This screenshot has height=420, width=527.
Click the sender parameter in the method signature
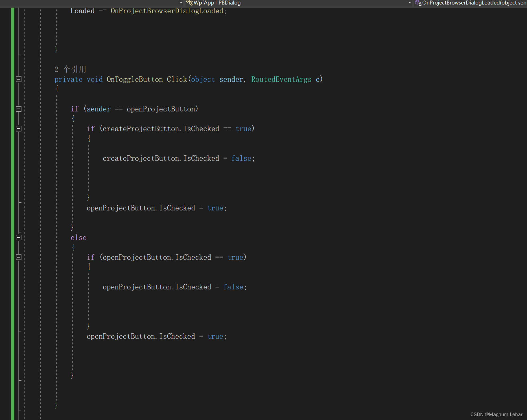tap(231, 79)
